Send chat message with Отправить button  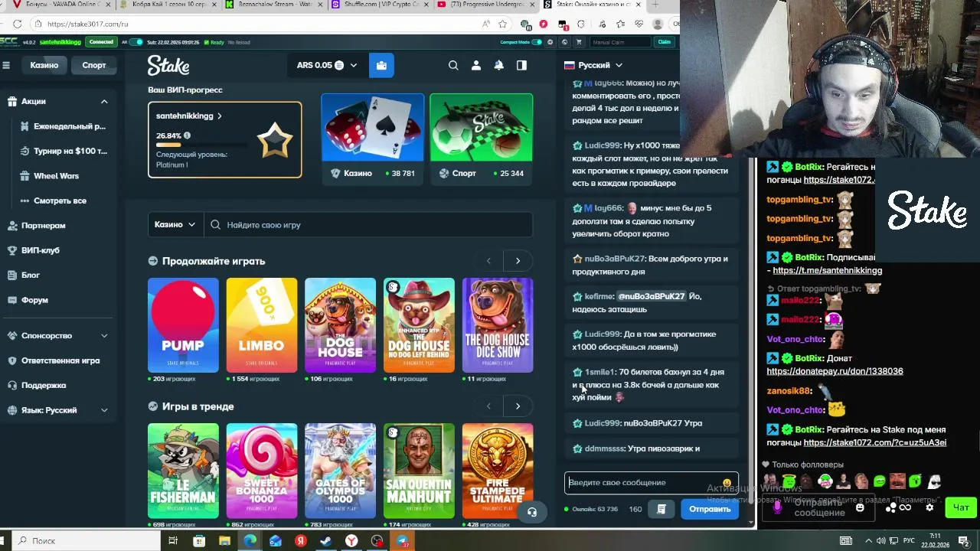710,509
